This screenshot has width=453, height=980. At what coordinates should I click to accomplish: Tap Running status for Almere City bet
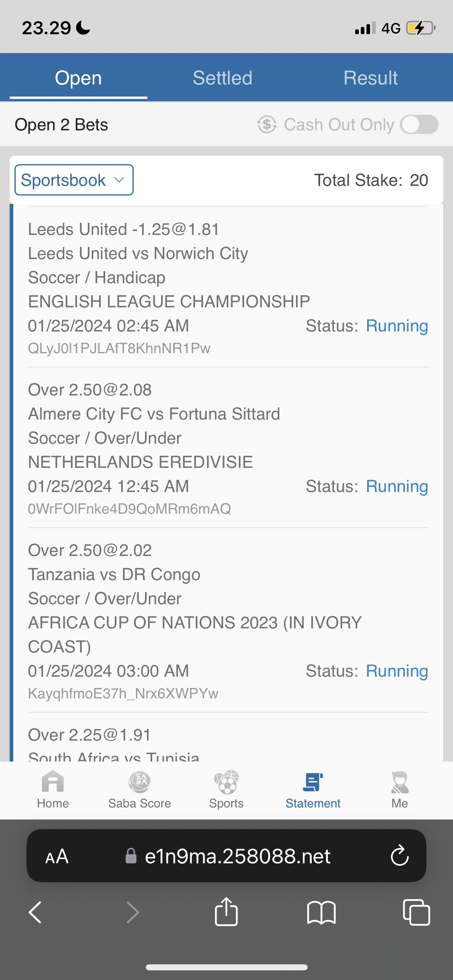point(397,486)
